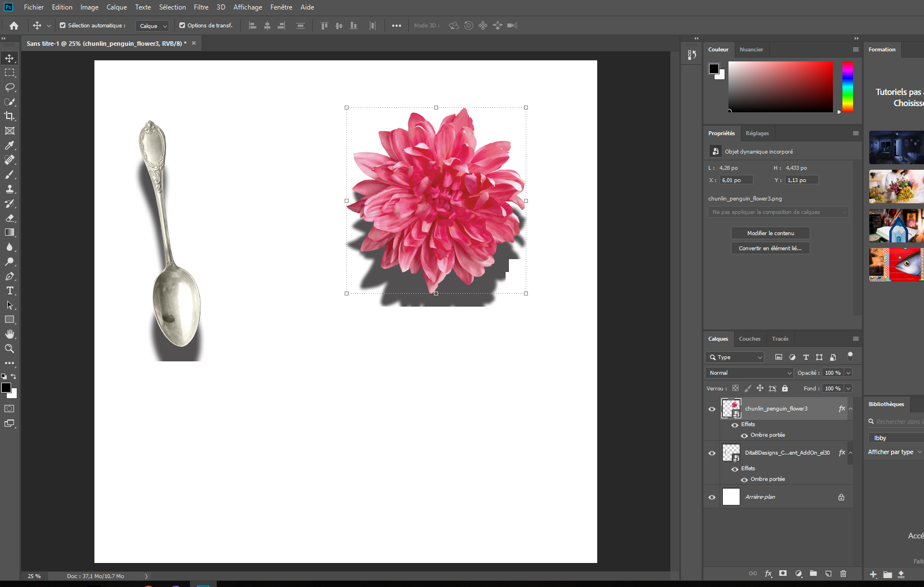Click the create new layer icon

[x=828, y=574]
